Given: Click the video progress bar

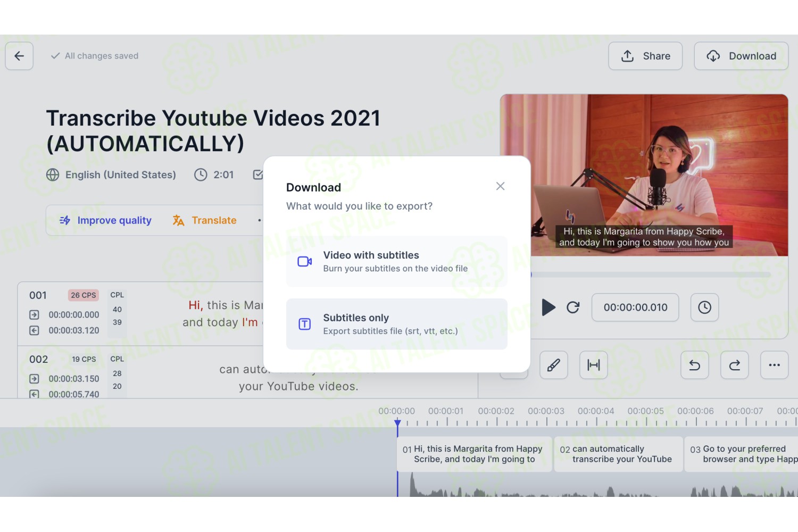Looking at the screenshot, I should [651, 275].
